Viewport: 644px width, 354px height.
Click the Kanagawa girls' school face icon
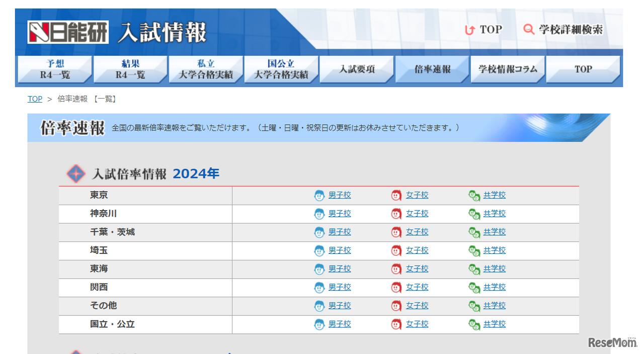396,214
